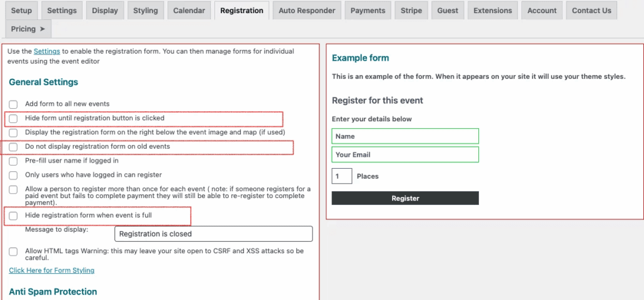The image size is (644, 300).
Task: Check Hide form until registration button is clicked
Action: tap(13, 119)
